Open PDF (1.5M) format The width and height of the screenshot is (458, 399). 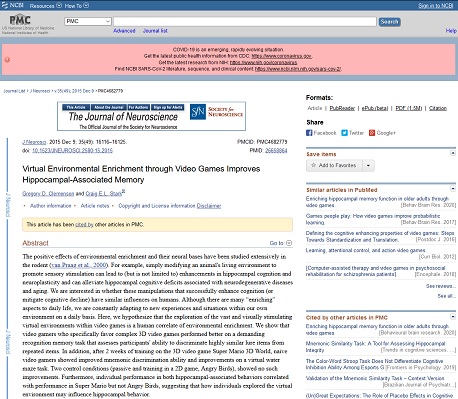tap(409, 108)
